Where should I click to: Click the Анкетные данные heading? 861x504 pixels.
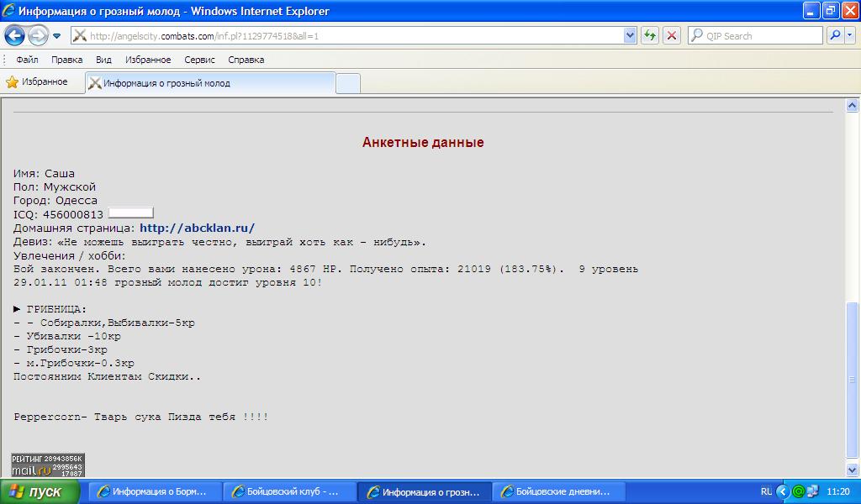423,143
